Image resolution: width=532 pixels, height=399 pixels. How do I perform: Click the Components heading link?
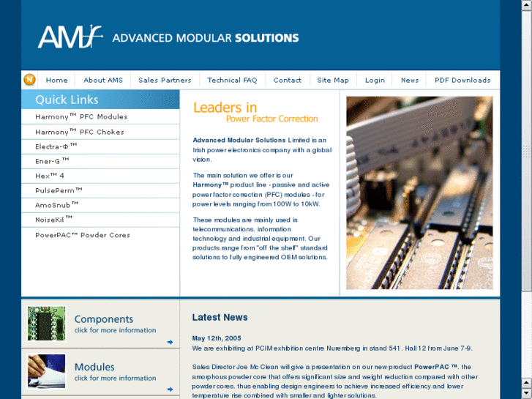coord(104,319)
